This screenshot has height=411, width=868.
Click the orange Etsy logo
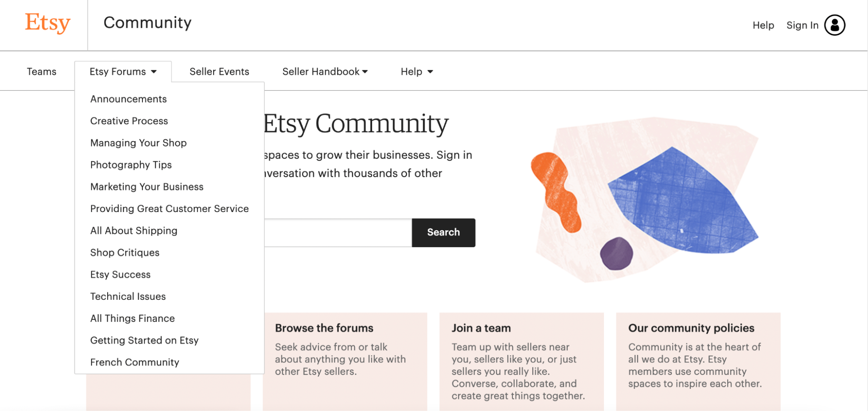[47, 23]
